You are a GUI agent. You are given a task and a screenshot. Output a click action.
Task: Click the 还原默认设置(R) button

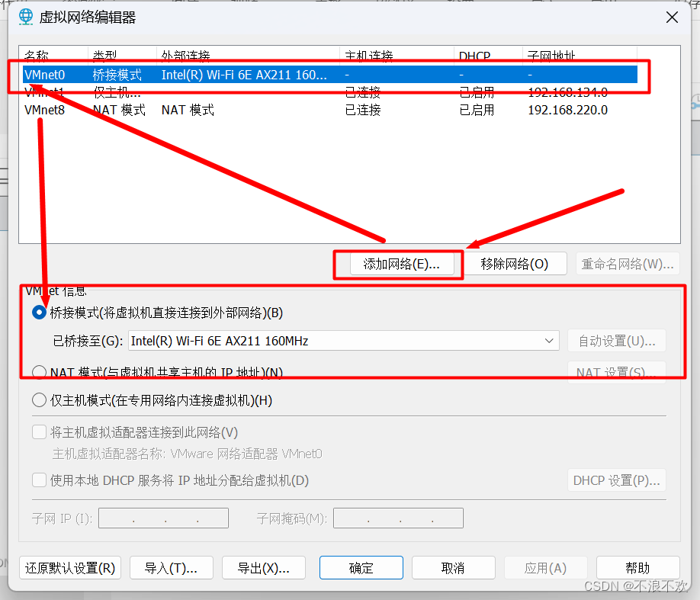point(70,568)
